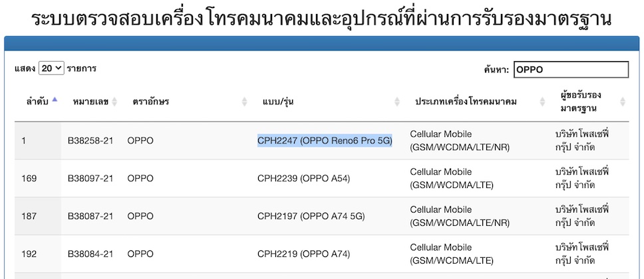The height and width of the screenshot is (279, 644).
Task: Click the page title heading text
Action: pyautogui.click(x=321, y=18)
